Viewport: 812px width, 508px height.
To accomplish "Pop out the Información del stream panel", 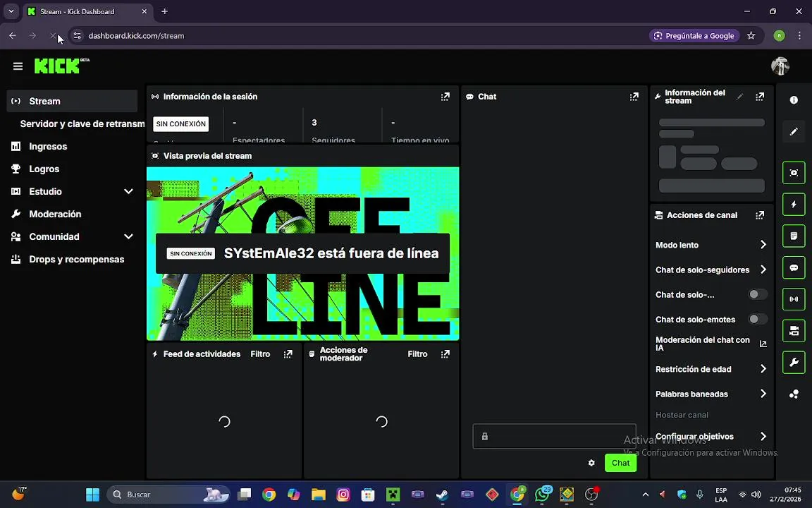I will point(760,97).
